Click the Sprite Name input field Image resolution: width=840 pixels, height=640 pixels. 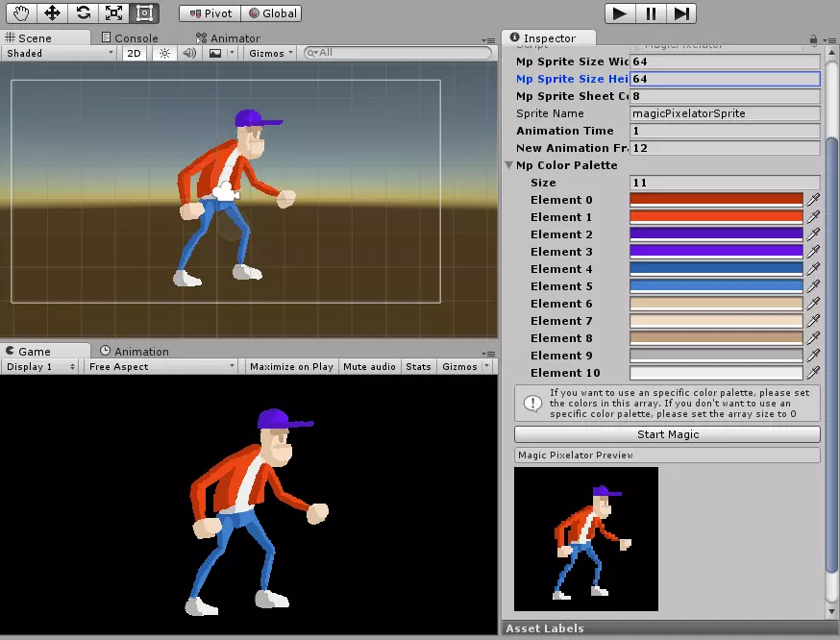(x=725, y=113)
